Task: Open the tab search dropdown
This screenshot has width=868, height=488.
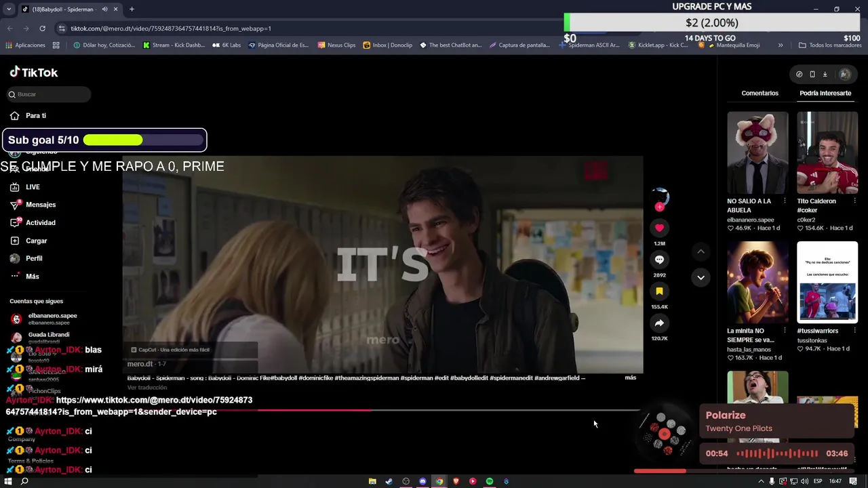Action: pos(9,9)
